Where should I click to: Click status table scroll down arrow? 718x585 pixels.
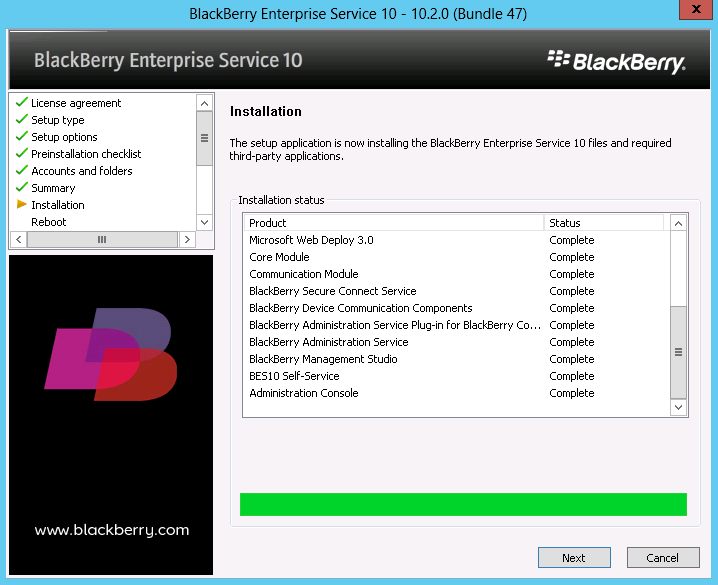pyautogui.click(x=678, y=407)
